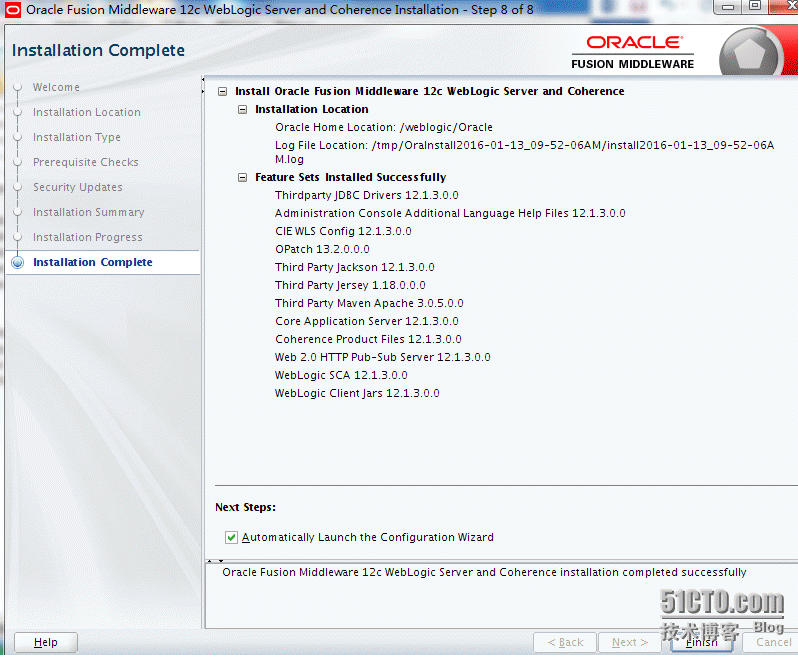Select WebLogic Client Jars 12.1.3.0.0 row

[x=357, y=393]
